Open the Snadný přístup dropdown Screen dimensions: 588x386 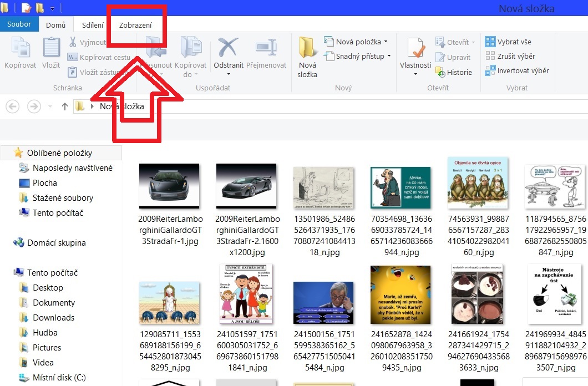(389, 56)
